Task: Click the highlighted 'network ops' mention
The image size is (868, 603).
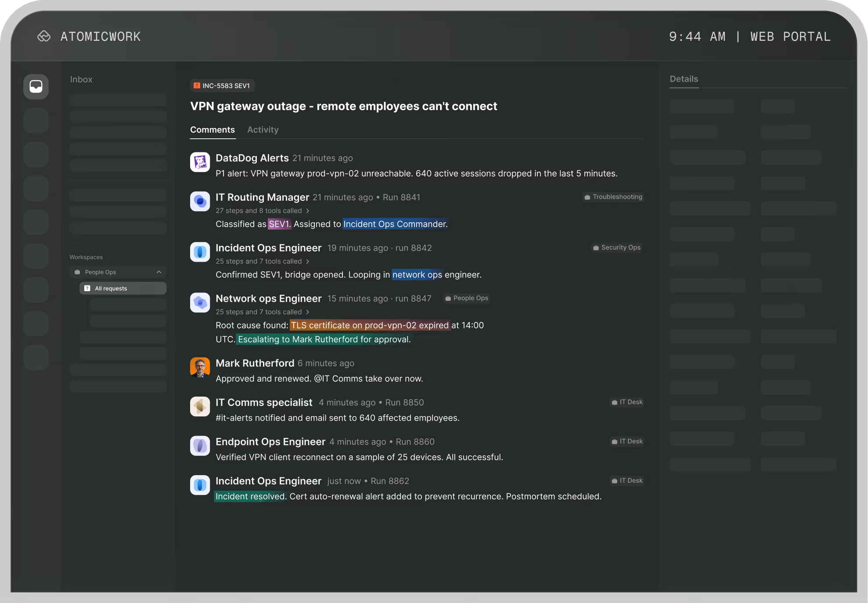Action: [417, 275]
